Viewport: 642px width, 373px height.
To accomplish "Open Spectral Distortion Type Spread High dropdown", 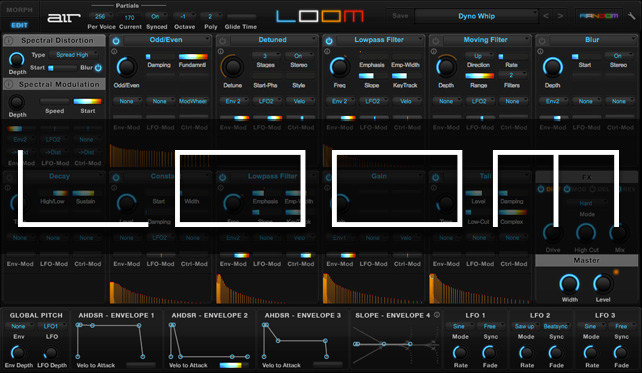I will tap(73, 54).
